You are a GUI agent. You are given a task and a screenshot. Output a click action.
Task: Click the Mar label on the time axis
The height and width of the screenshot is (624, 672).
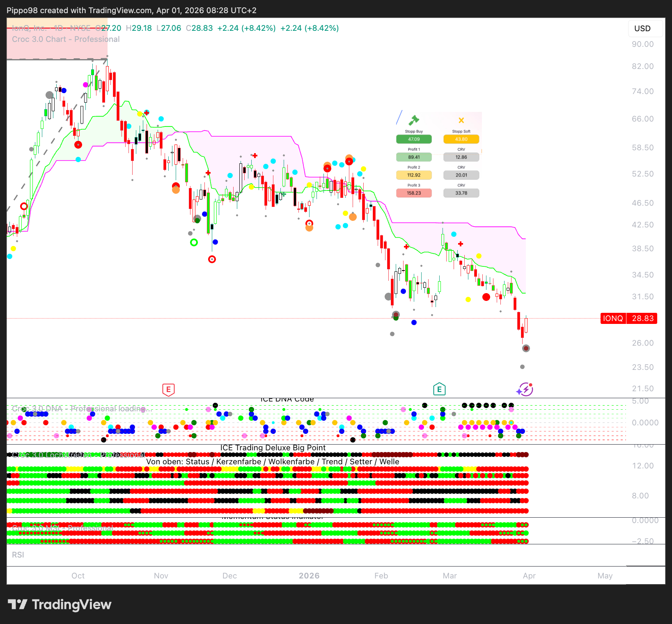pos(450,576)
